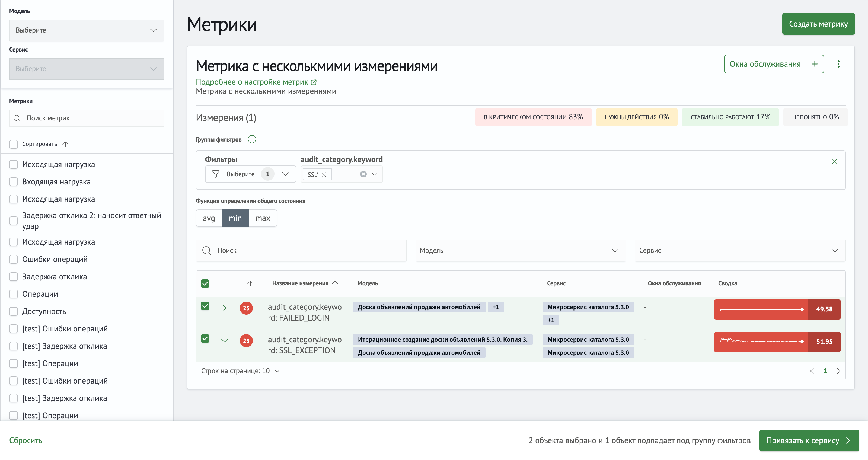Check the last [test] Операции metric
The width and height of the screenshot is (868, 460).
[14, 416]
